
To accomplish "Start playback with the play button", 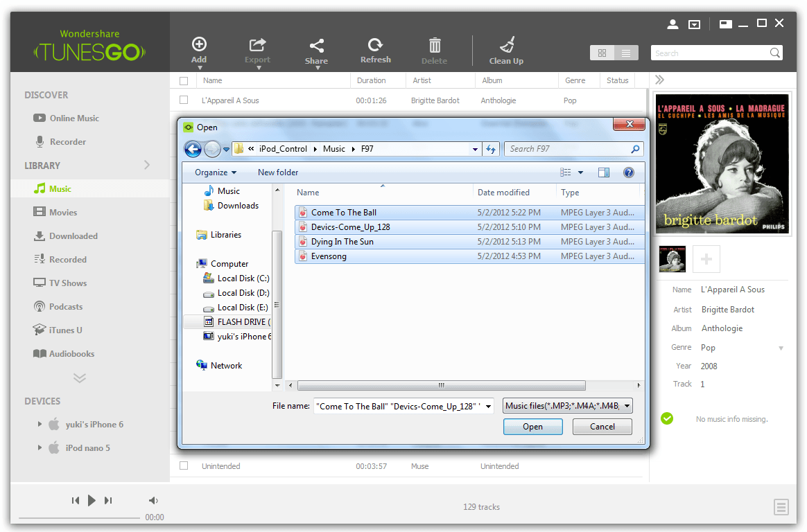I will click(x=92, y=501).
